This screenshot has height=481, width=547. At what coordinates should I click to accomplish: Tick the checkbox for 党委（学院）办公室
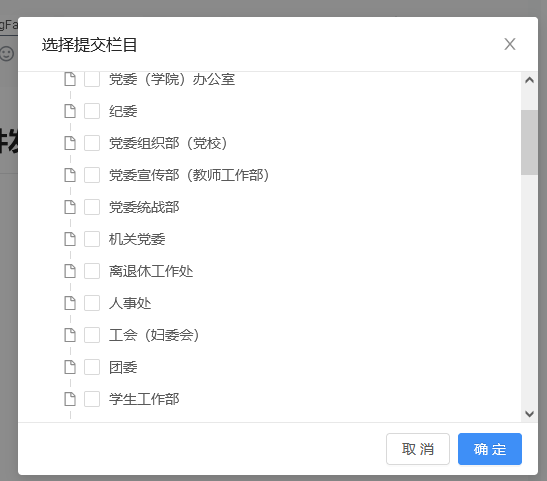(92, 79)
